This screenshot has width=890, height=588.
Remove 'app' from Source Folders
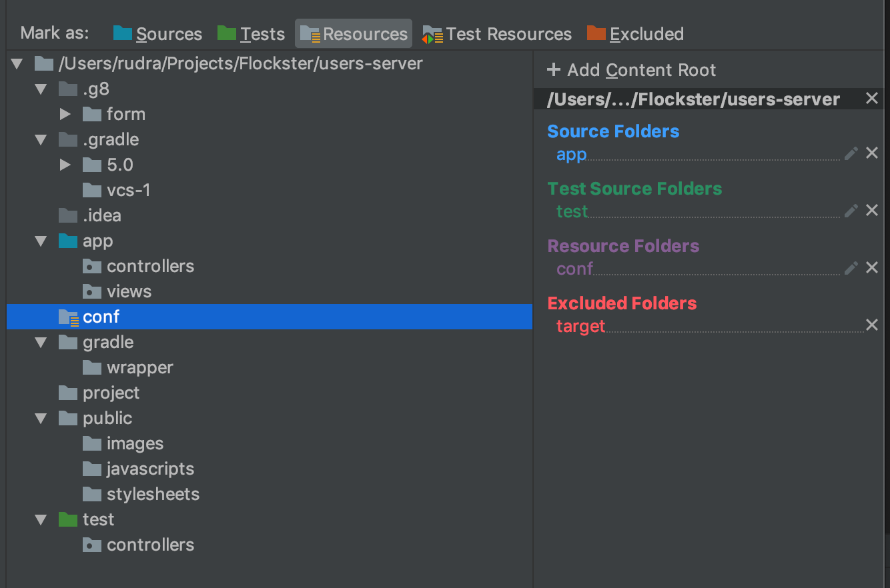click(872, 153)
